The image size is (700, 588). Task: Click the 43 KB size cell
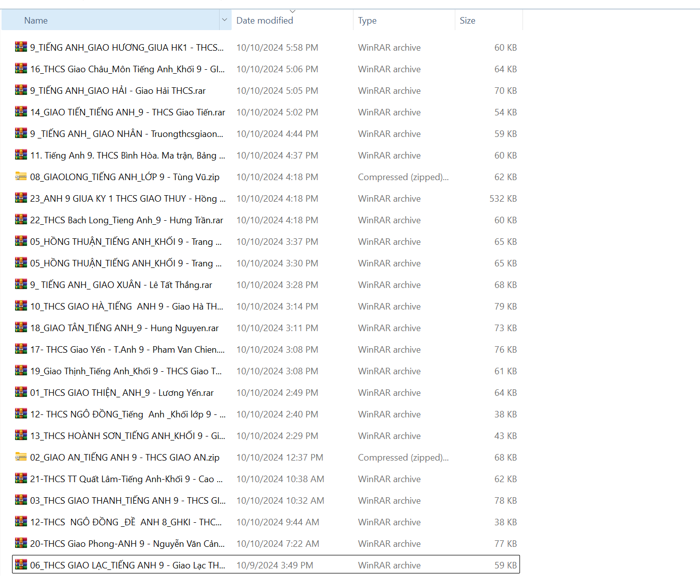tap(505, 436)
